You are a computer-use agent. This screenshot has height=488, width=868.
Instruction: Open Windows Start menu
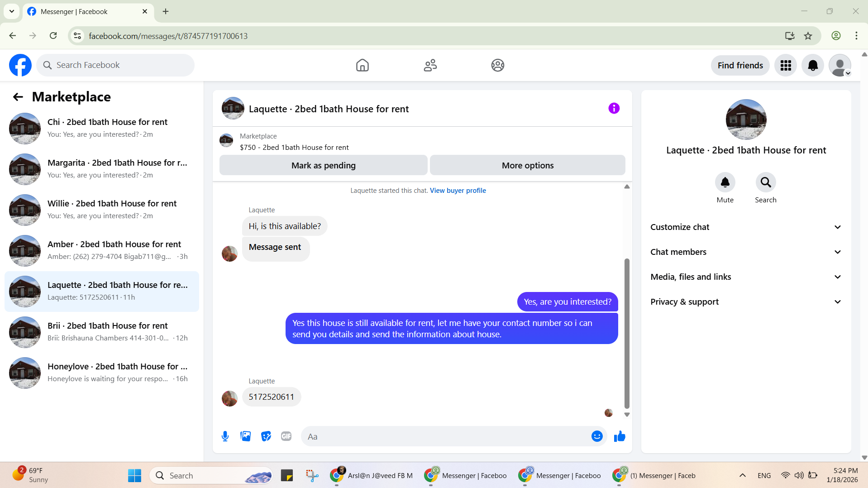[134, 476]
